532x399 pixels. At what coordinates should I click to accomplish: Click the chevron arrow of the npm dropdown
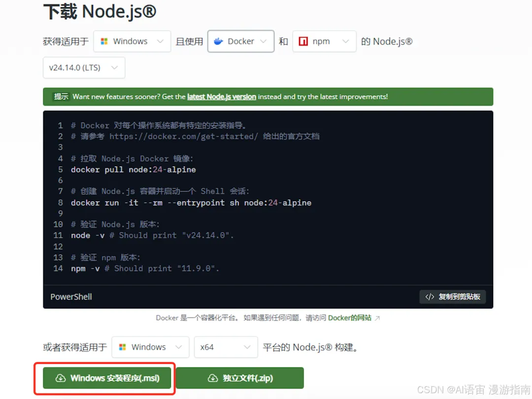pyautogui.click(x=345, y=41)
